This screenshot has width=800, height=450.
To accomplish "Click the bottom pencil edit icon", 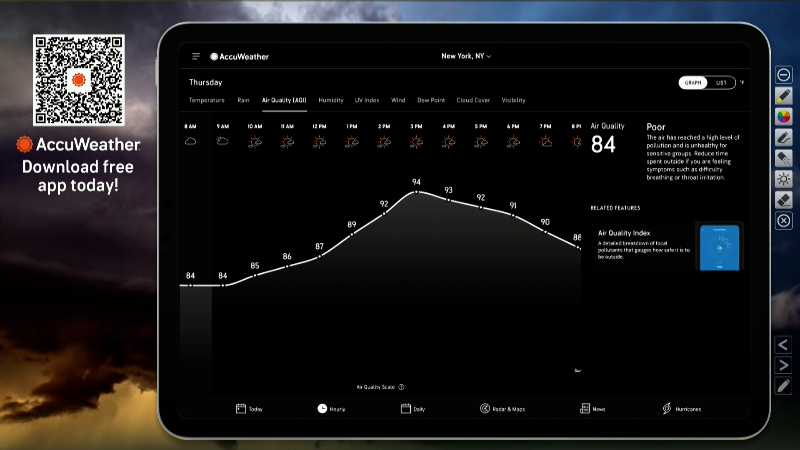I will 783,386.
